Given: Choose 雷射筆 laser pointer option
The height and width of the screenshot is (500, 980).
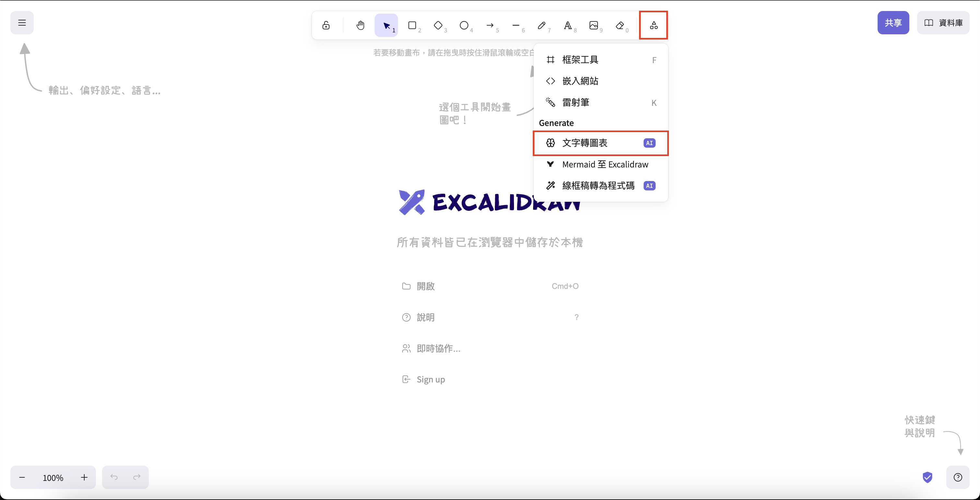Looking at the screenshot, I should point(601,103).
